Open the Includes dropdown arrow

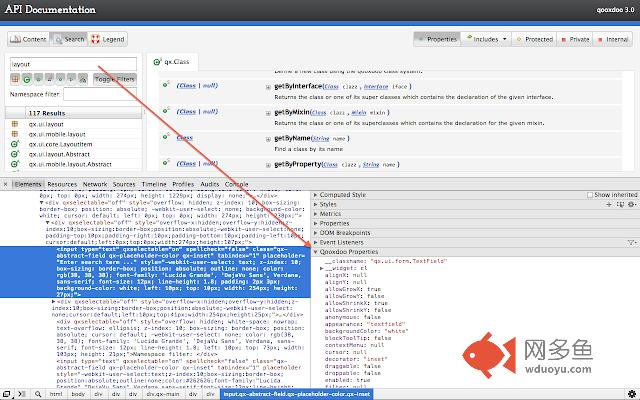(x=505, y=39)
